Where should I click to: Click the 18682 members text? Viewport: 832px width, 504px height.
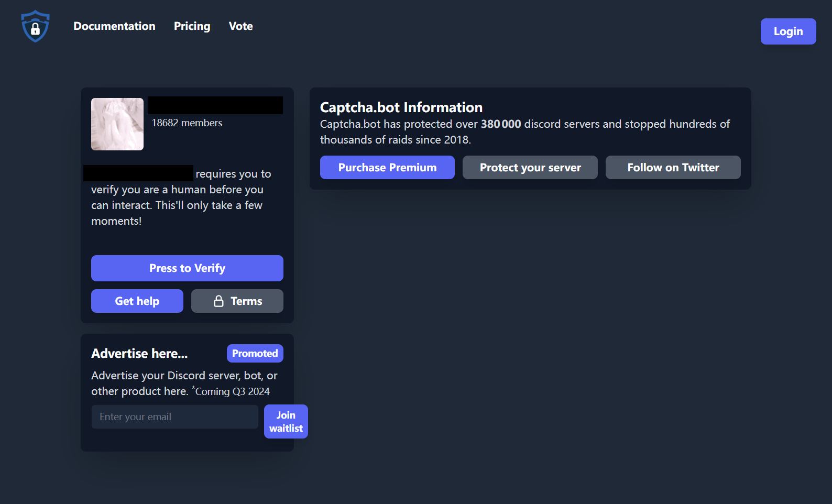(187, 123)
